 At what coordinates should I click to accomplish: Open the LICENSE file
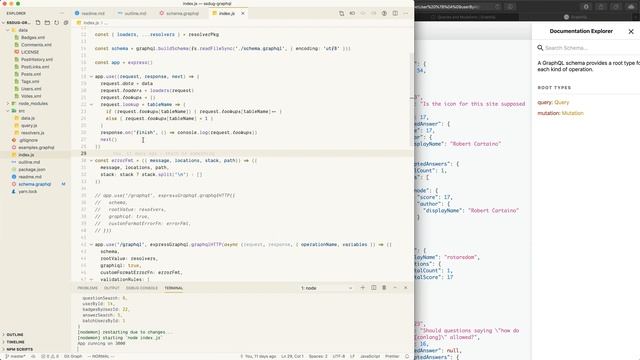(30, 52)
